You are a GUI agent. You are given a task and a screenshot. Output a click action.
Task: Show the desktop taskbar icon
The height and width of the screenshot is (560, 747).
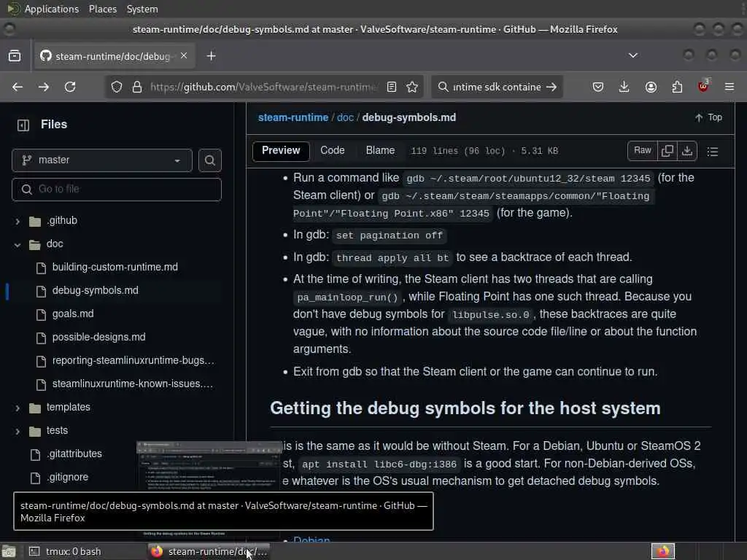(x=9, y=551)
